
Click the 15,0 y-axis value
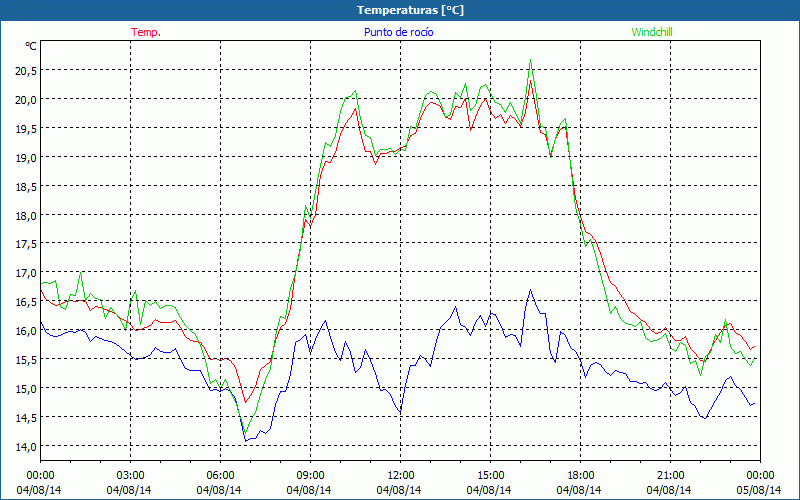[x=26, y=389]
